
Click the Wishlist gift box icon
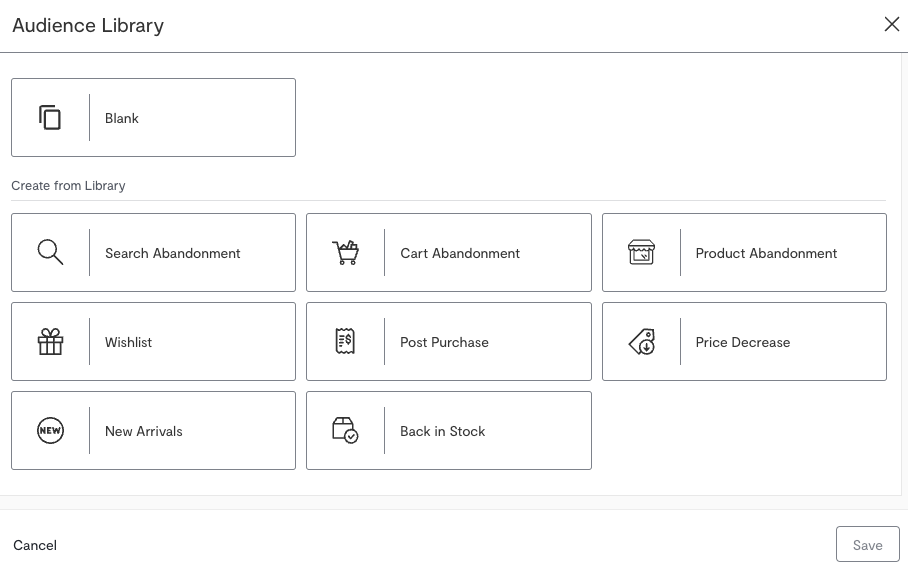(50, 342)
